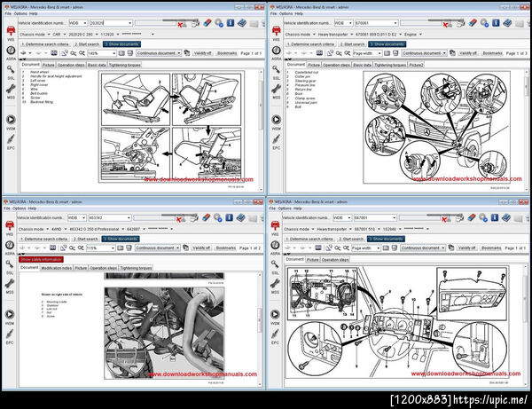Click Start search in the 670061 window
The height and width of the screenshot is (409, 532).
click(352, 44)
